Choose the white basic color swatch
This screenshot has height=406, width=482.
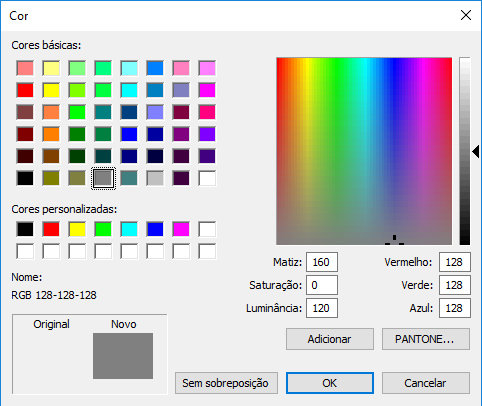pyautogui.click(x=207, y=178)
